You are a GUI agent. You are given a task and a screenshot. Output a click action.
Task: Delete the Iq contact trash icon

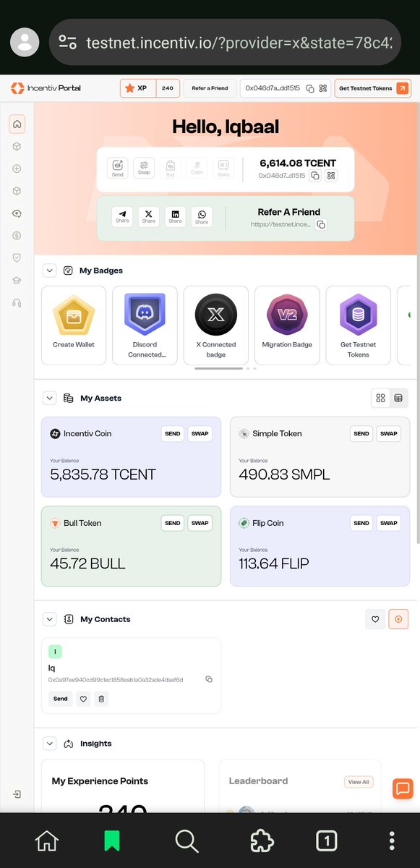point(101,699)
